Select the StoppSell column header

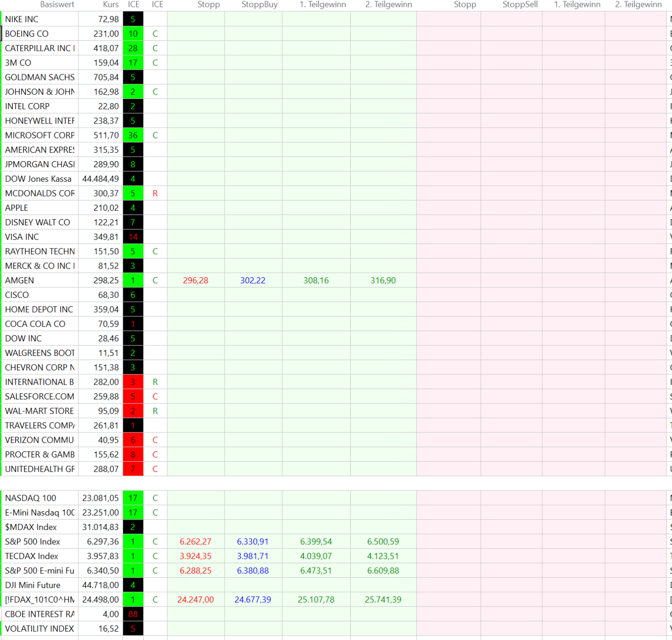coord(520,5)
